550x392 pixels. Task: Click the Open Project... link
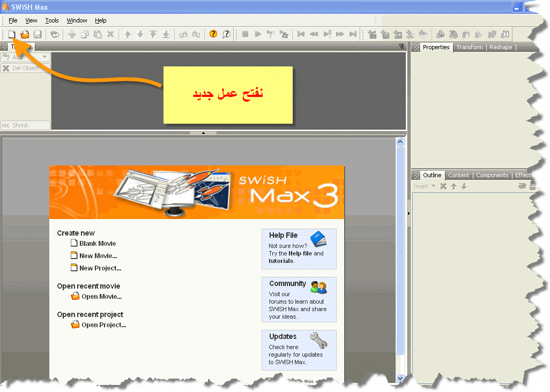click(103, 325)
